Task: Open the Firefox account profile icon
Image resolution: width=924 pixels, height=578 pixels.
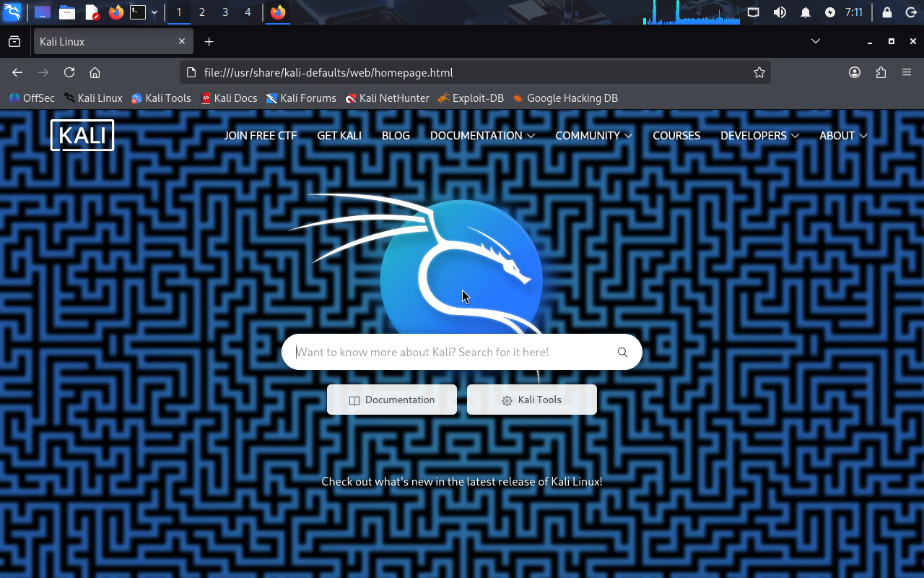Action: [855, 72]
